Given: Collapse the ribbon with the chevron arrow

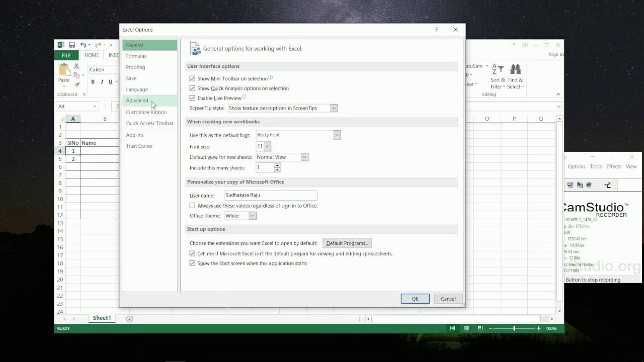Looking at the screenshot, I should pyautogui.click(x=558, y=94).
